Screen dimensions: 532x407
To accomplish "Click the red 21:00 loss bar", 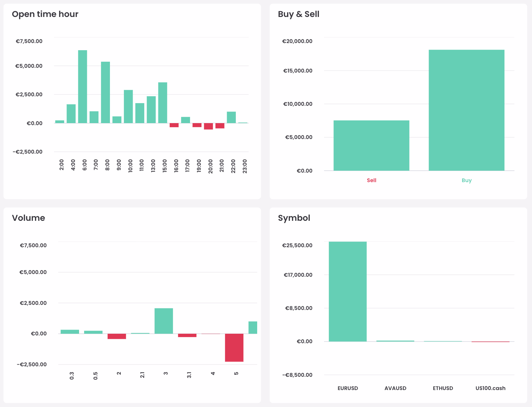I will click(x=220, y=126).
